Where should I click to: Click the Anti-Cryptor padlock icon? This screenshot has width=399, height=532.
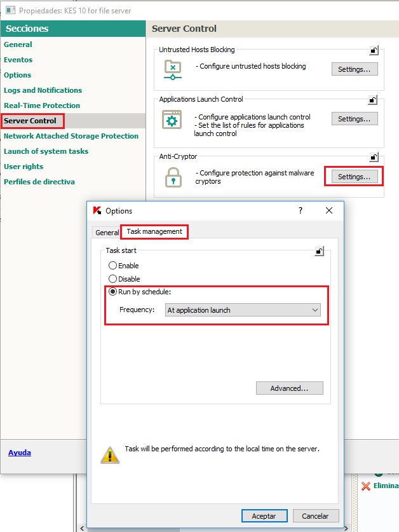point(173,177)
